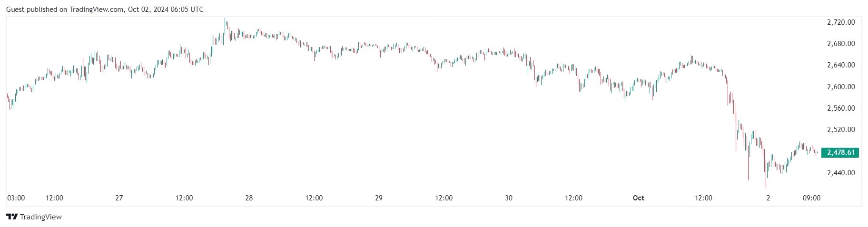Select the 29 date marker on time axis
This screenshot has height=227, width=868.
[x=379, y=198]
